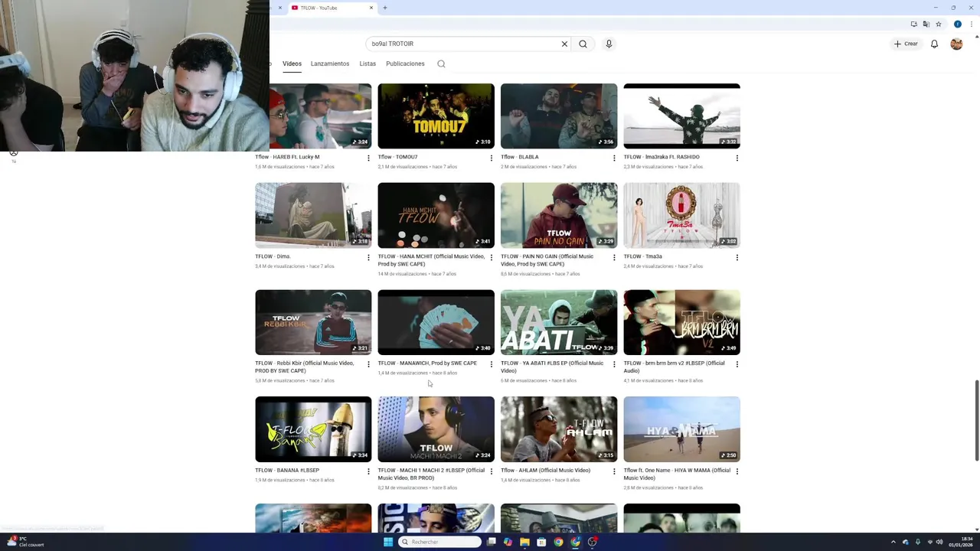Screen dimensions: 980x551
Task: Open options menu for HIYA W MAMA video
Action: [737, 471]
